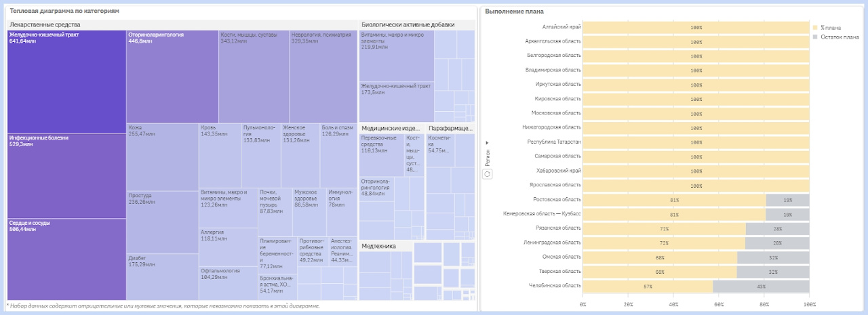
Task: Click the 'Остаток плана' legend color swatch
Action: pos(815,36)
